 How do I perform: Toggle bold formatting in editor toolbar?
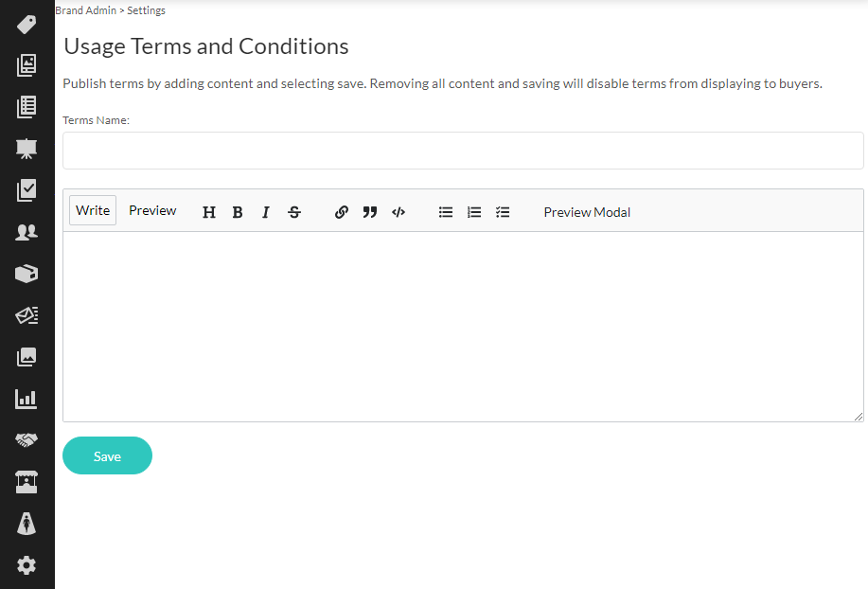238,212
